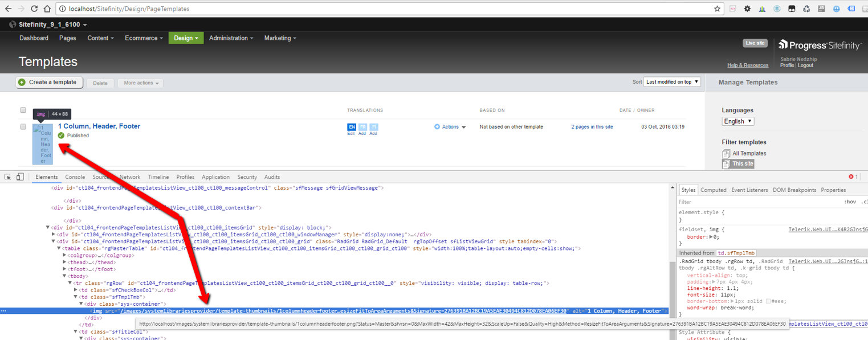Open the Ecommerce dropdown menu
The image size is (868, 340).
(144, 38)
